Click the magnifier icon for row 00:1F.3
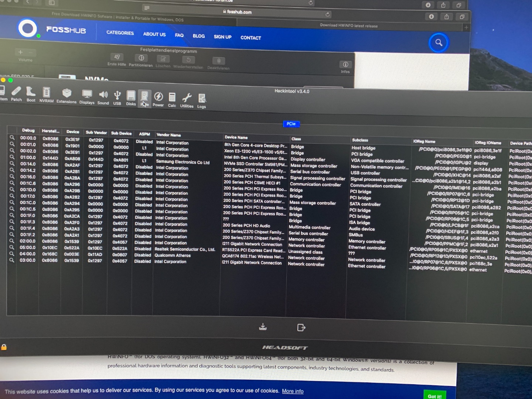 point(12,221)
